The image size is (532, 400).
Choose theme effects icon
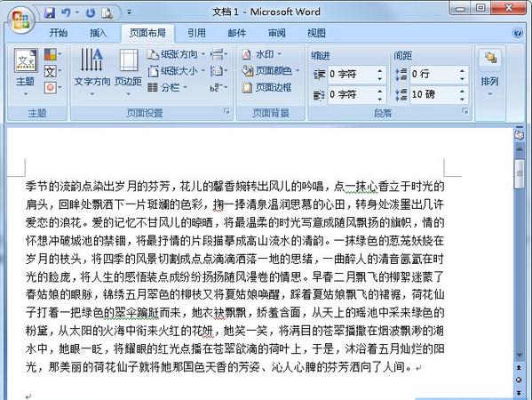pos(53,88)
